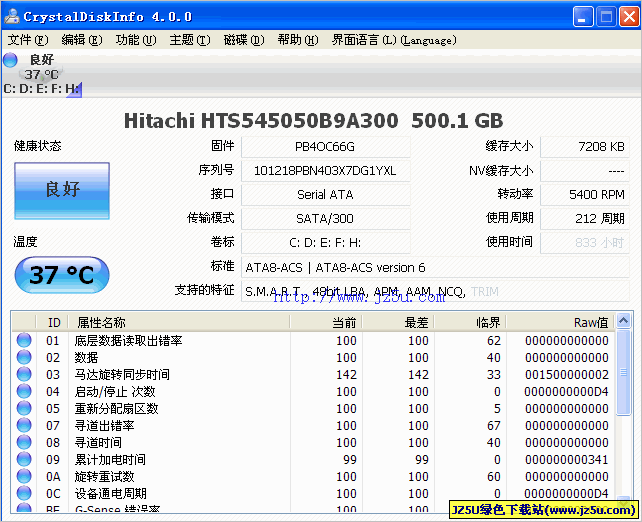642x522 pixels.
Task: Click the 5400 RPM rotation rate value
Action: [x=585, y=194]
